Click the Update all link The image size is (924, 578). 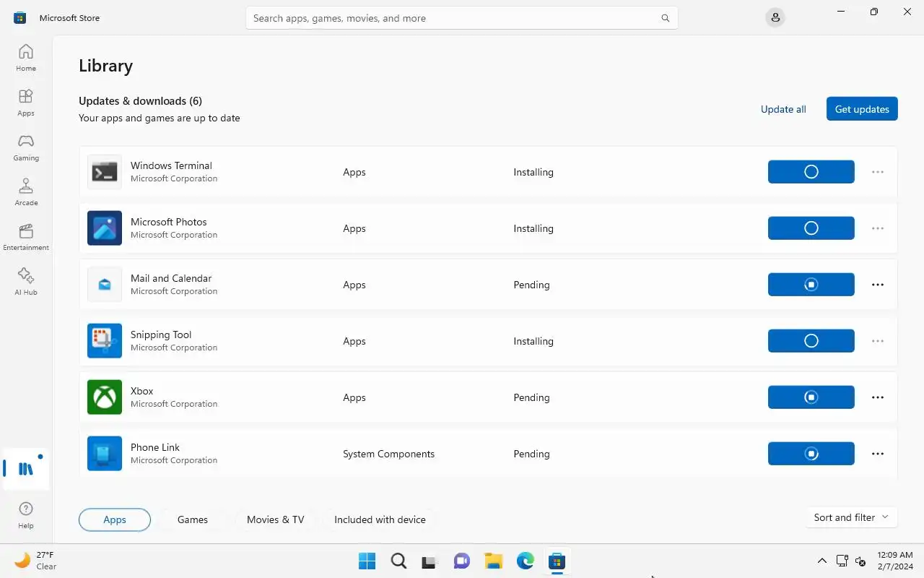coord(783,109)
